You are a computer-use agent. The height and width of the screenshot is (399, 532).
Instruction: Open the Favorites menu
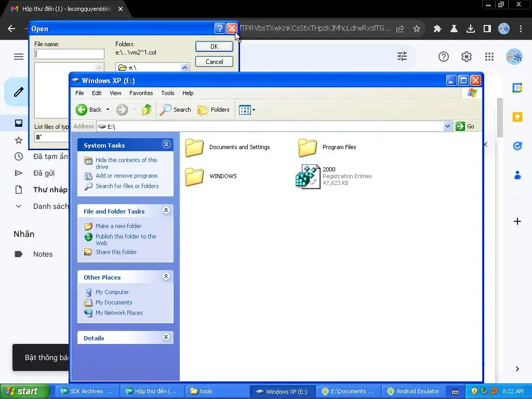point(141,93)
